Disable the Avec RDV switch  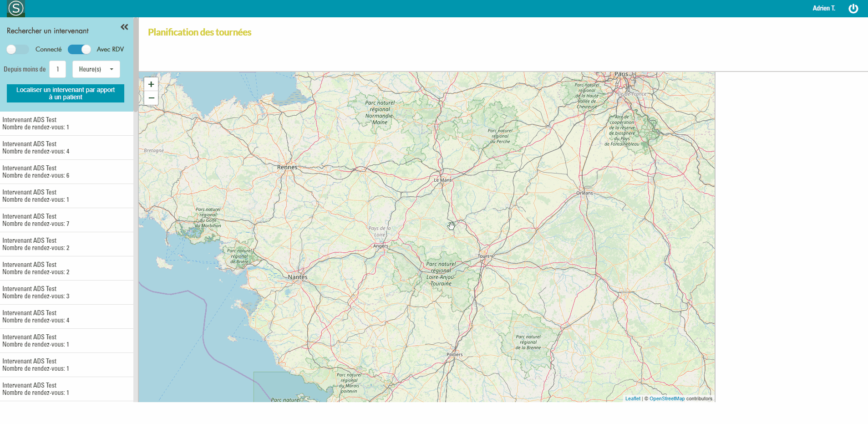pos(79,49)
